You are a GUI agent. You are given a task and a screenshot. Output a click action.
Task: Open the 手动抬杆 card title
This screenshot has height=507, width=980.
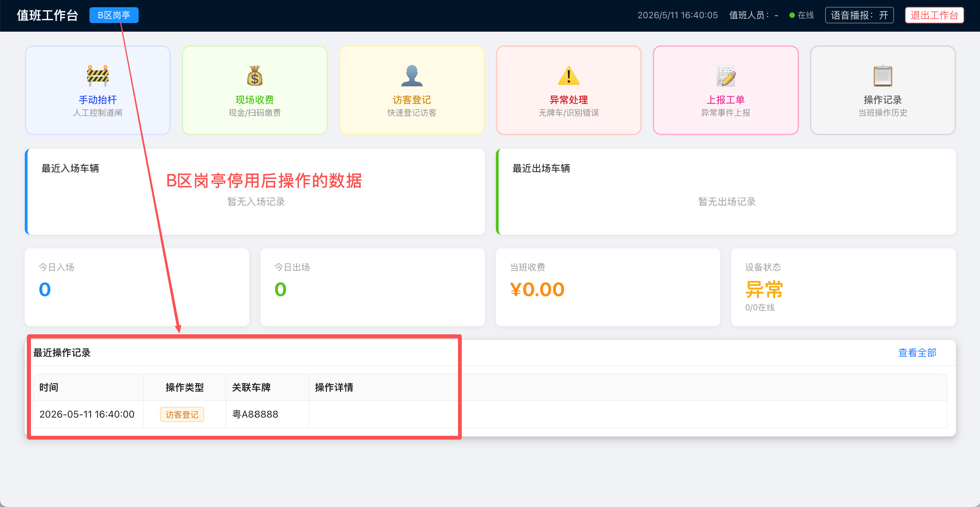pyautogui.click(x=98, y=100)
